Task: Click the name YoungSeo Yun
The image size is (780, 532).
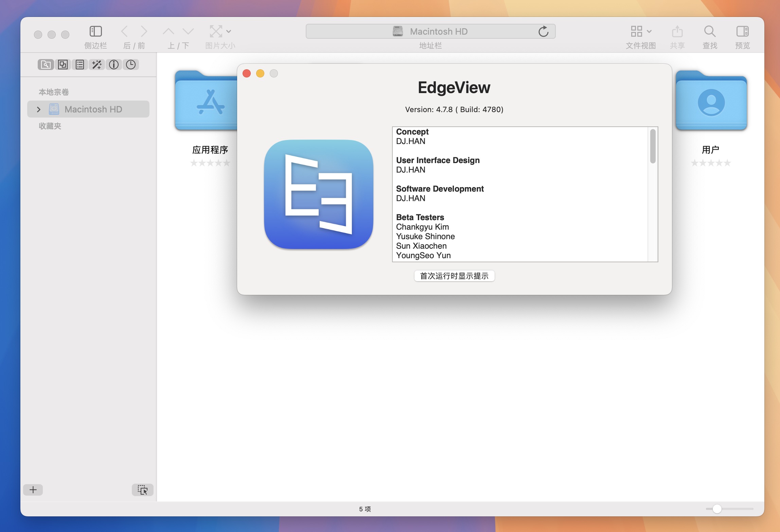Action: pyautogui.click(x=423, y=255)
